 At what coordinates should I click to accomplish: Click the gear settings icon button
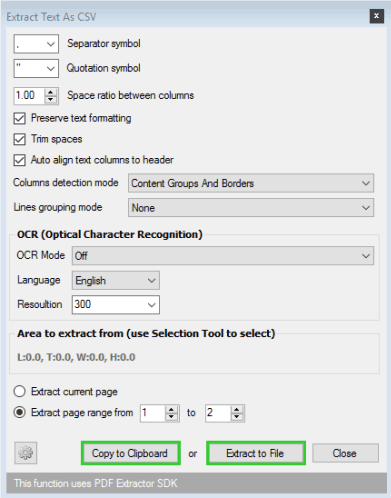tap(26, 453)
